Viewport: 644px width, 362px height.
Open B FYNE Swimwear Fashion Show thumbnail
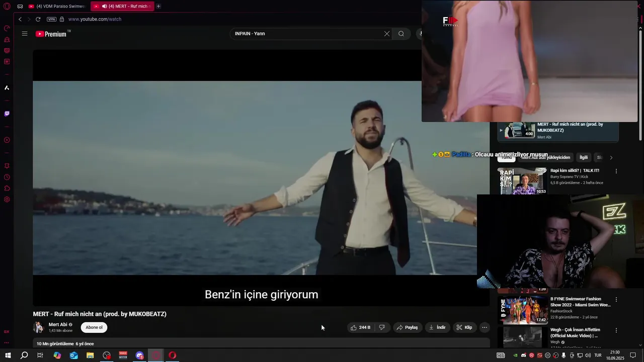(522, 310)
